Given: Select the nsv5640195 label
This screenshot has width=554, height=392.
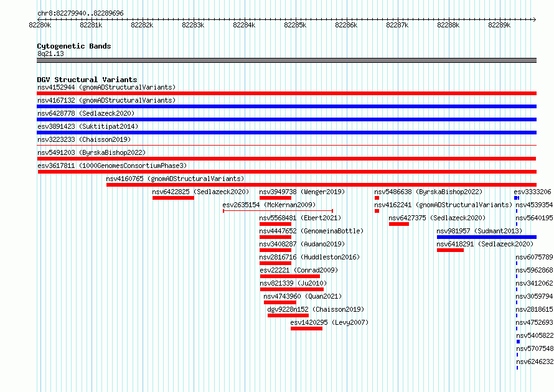Looking at the screenshot, I should pos(534,218).
